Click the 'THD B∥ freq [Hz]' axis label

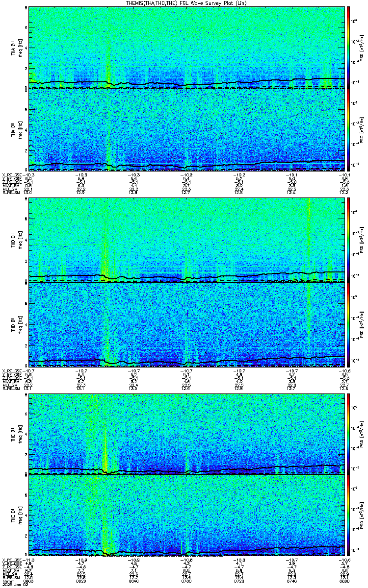pyautogui.click(x=17, y=324)
